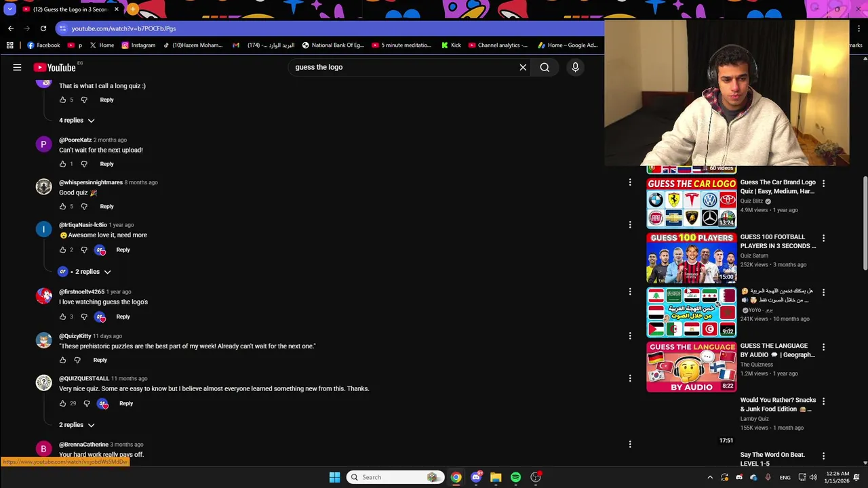Open the Chrome apps grid in bookmarks bar
This screenshot has width=868, height=488.
pyautogui.click(x=9, y=45)
